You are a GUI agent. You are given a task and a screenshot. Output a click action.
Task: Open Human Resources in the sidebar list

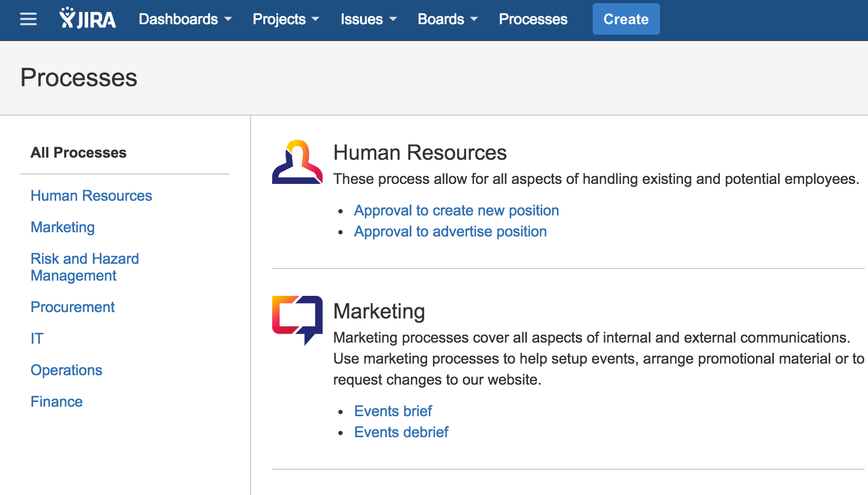pos(91,196)
